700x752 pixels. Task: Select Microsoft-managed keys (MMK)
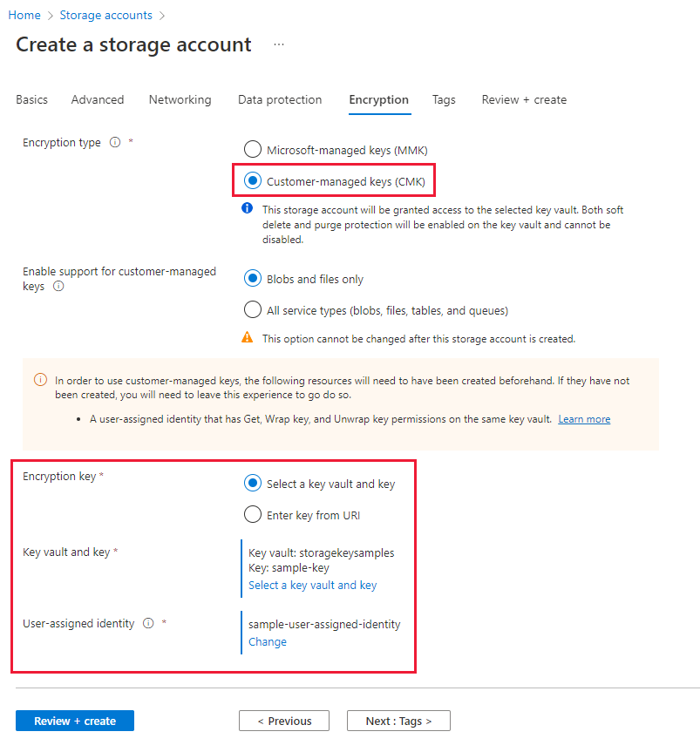point(253,149)
